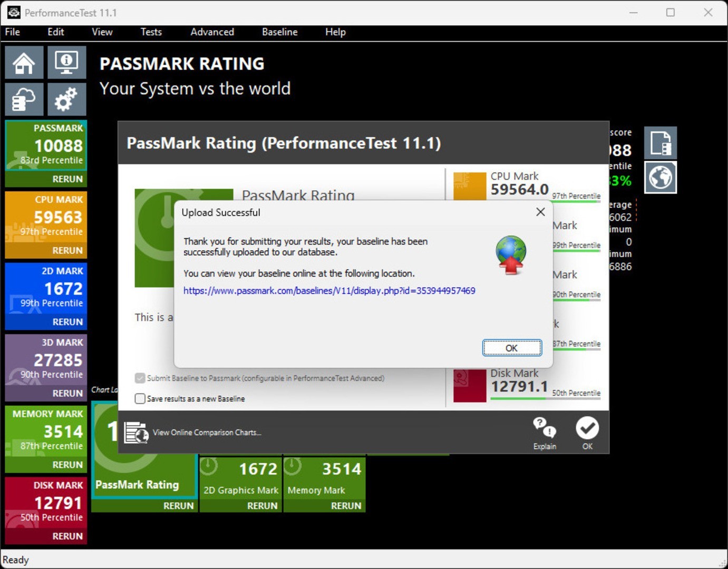This screenshot has width=728, height=569.
Task: Open the Tests menu
Action: pyautogui.click(x=151, y=32)
